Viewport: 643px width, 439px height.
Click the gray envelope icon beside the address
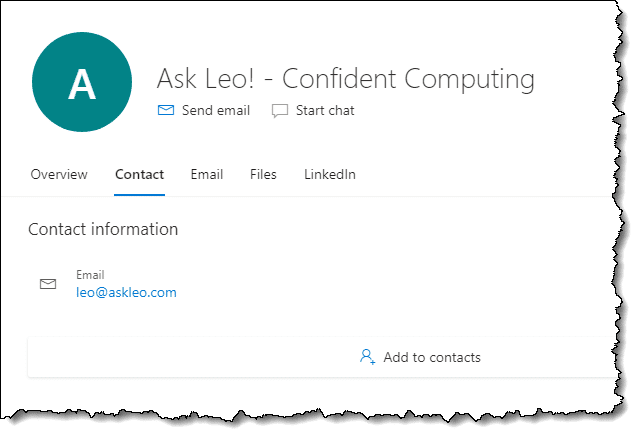pyautogui.click(x=48, y=284)
